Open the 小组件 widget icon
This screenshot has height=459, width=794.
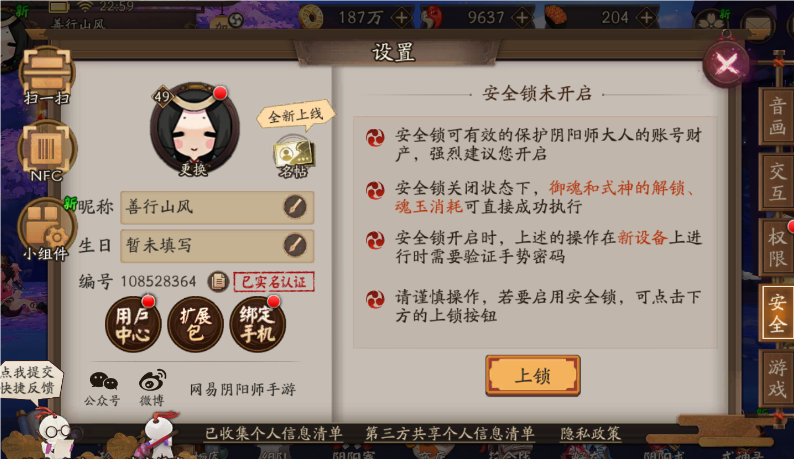[46, 229]
